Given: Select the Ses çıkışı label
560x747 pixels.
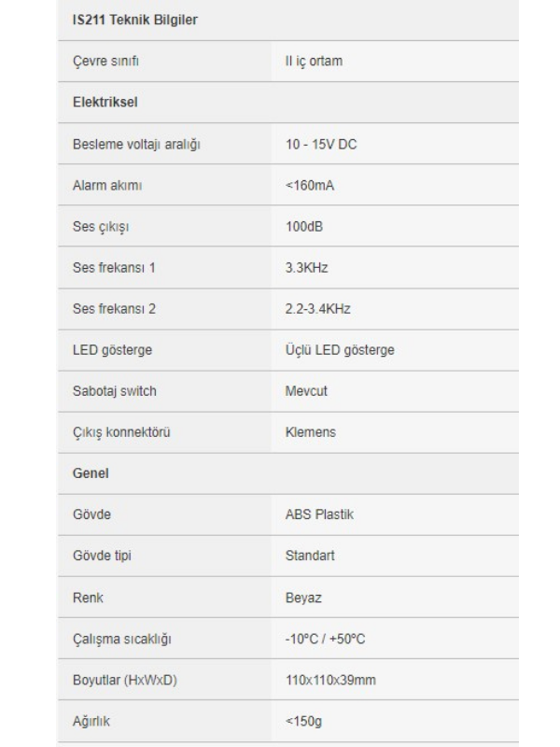Looking at the screenshot, I should point(101,227).
